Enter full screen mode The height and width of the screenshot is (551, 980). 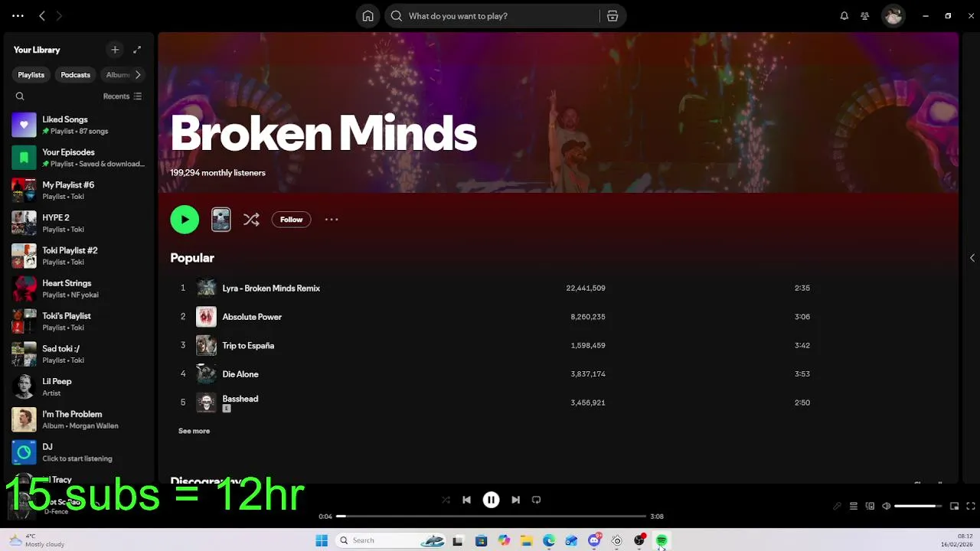(x=971, y=506)
